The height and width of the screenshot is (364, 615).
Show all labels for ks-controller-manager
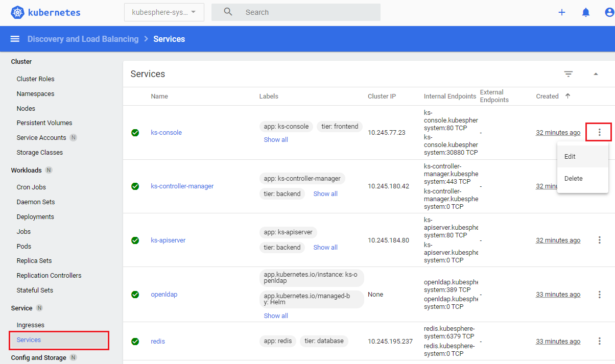(x=325, y=193)
